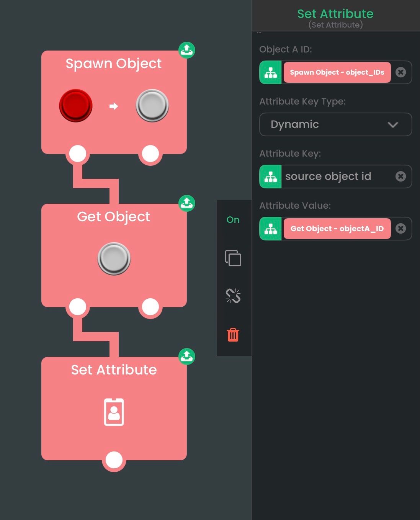Click the export icon on Set Attribute node
The height and width of the screenshot is (520, 420).
click(187, 356)
